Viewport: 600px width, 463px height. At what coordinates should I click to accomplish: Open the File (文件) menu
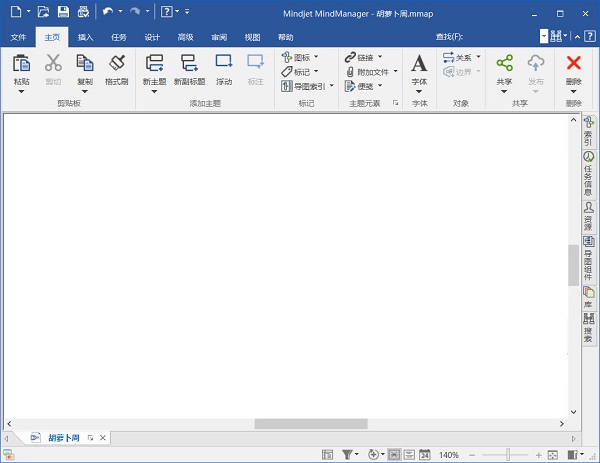(x=18, y=37)
